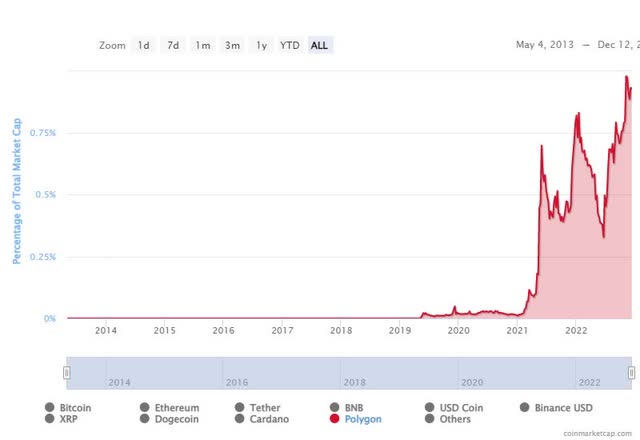Show the Cardano series in legend
Screen dimensions: 640x440
pyautogui.click(x=240, y=418)
